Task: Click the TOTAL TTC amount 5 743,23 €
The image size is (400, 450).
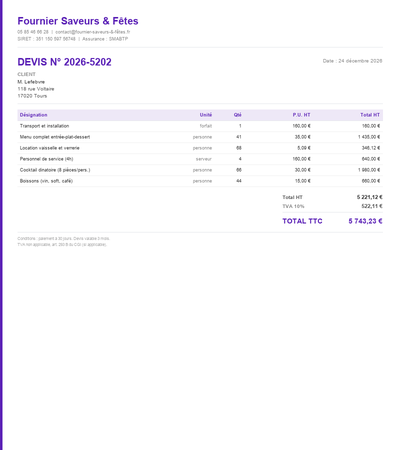Action: click(365, 221)
